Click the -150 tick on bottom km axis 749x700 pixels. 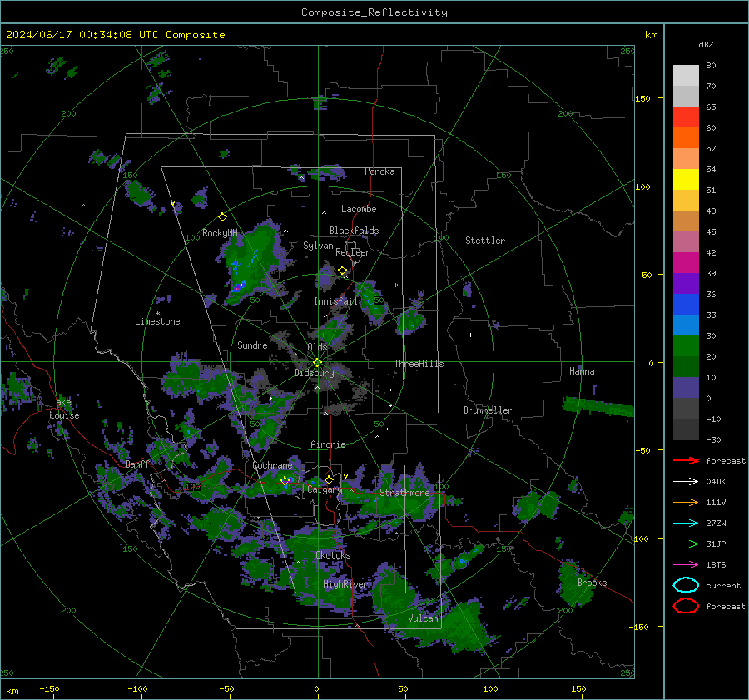[x=50, y=688]
